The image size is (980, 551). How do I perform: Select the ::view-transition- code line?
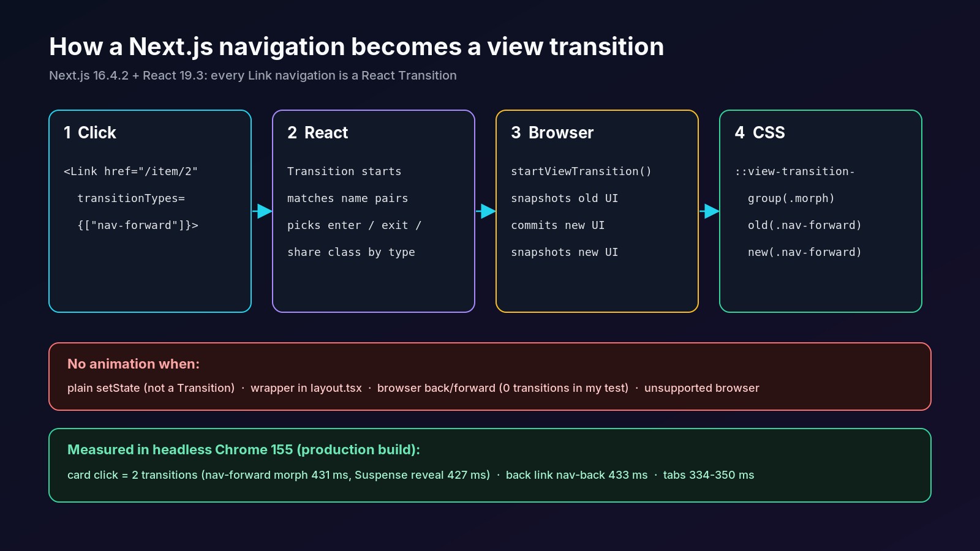pos(795,171)
